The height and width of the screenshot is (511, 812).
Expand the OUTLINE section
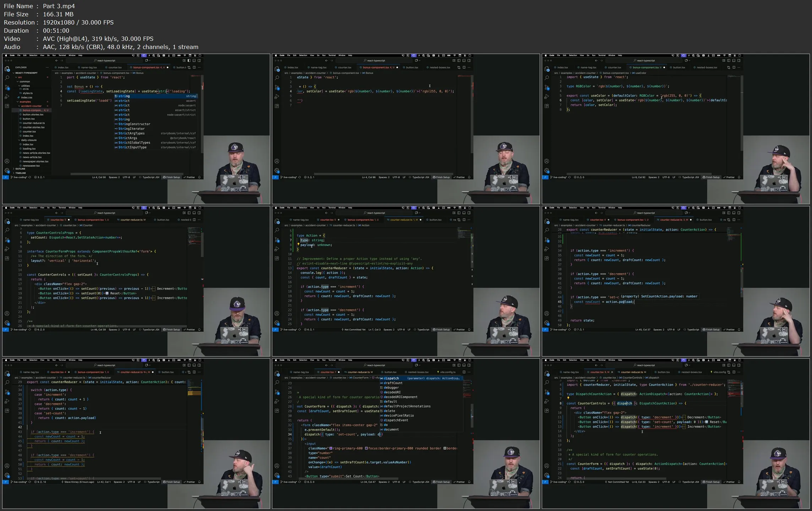point(20,169)
